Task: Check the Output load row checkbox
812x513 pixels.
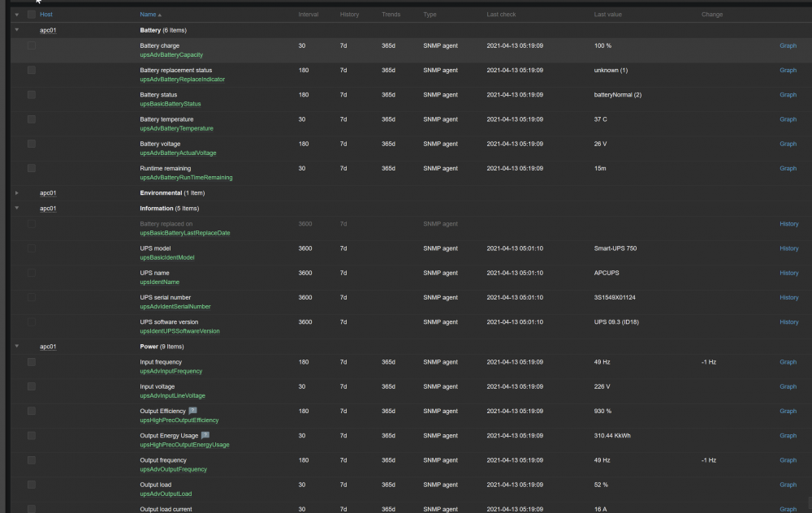Action: pos(32,485)
